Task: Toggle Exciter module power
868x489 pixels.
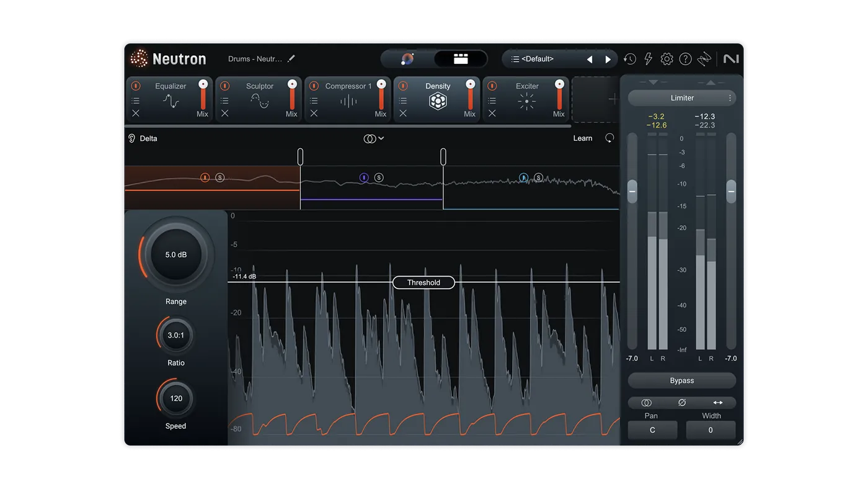Action: (492, 86)
